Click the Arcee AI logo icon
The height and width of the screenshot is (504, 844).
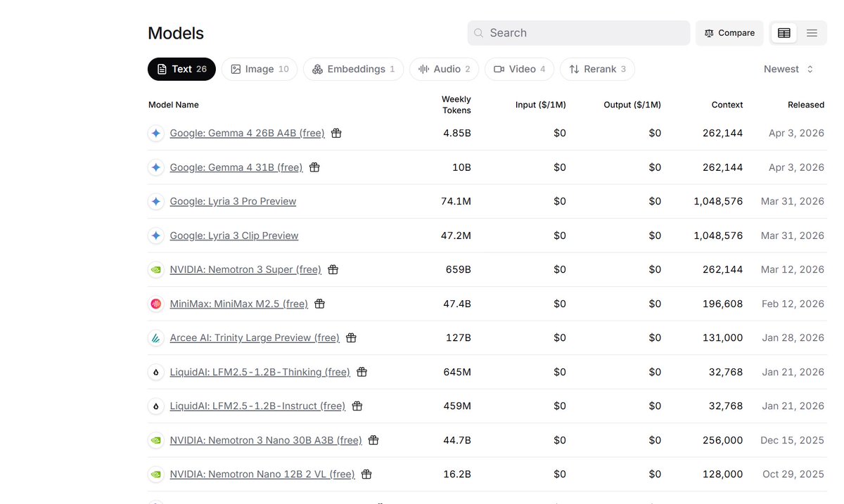click(x=156, y=337)
